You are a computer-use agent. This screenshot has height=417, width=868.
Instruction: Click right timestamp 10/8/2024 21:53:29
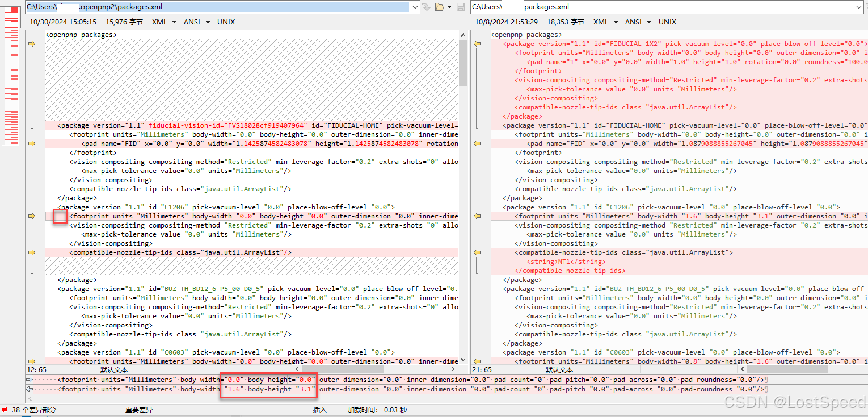point(506,22)
